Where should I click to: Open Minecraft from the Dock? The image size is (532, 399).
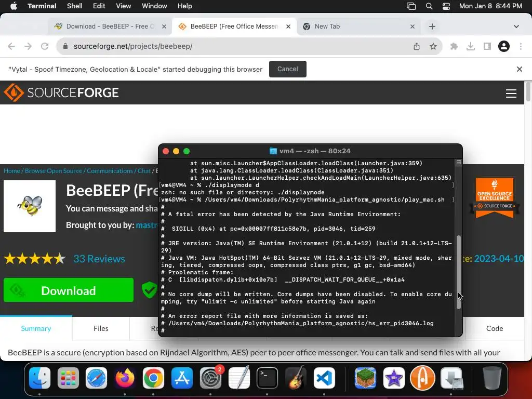pyautogui.click(x=365, y=378)
